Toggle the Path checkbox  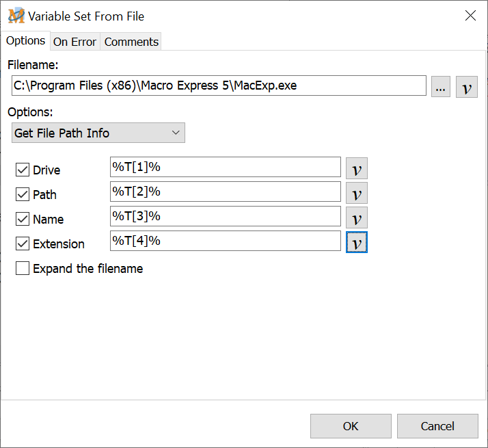coord(23,195)
